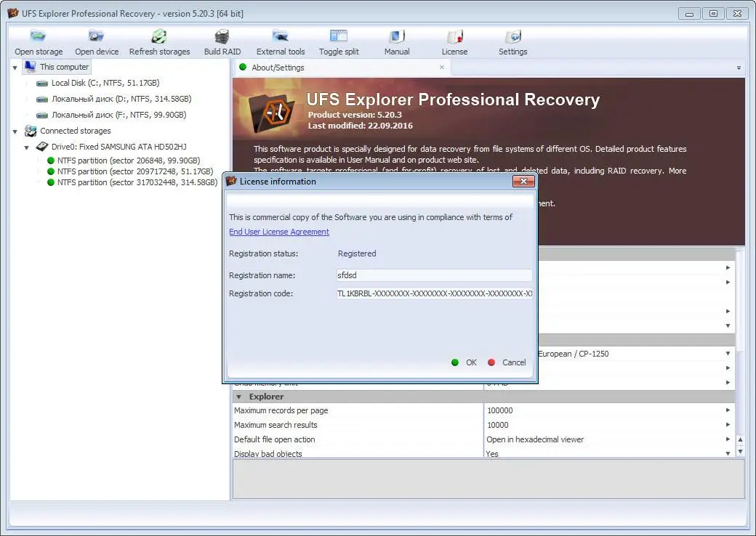Viewport: 756px width, 536px height.
Task: Collapse the Drive0 SAMSUNG node
Action: pos(26,147)
